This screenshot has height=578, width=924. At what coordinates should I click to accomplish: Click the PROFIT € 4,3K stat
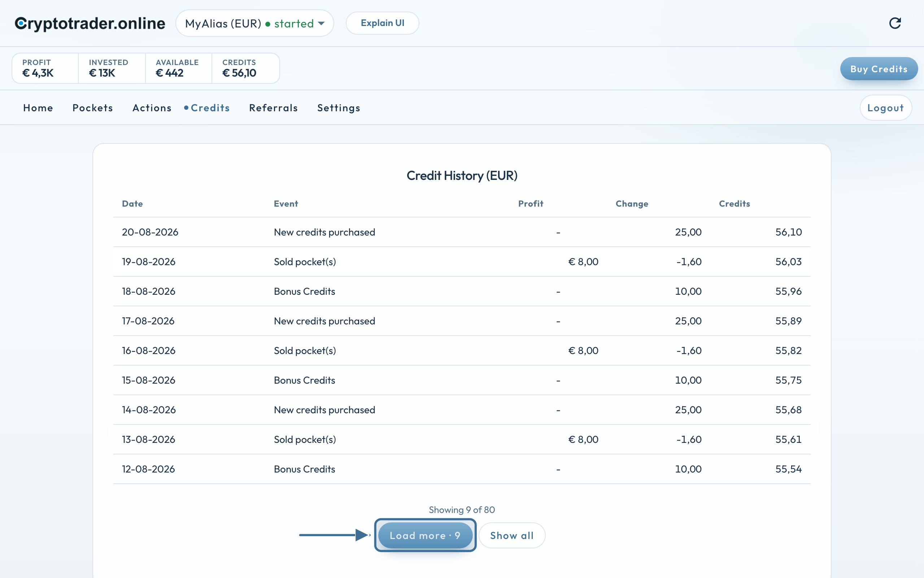point(45,68)
